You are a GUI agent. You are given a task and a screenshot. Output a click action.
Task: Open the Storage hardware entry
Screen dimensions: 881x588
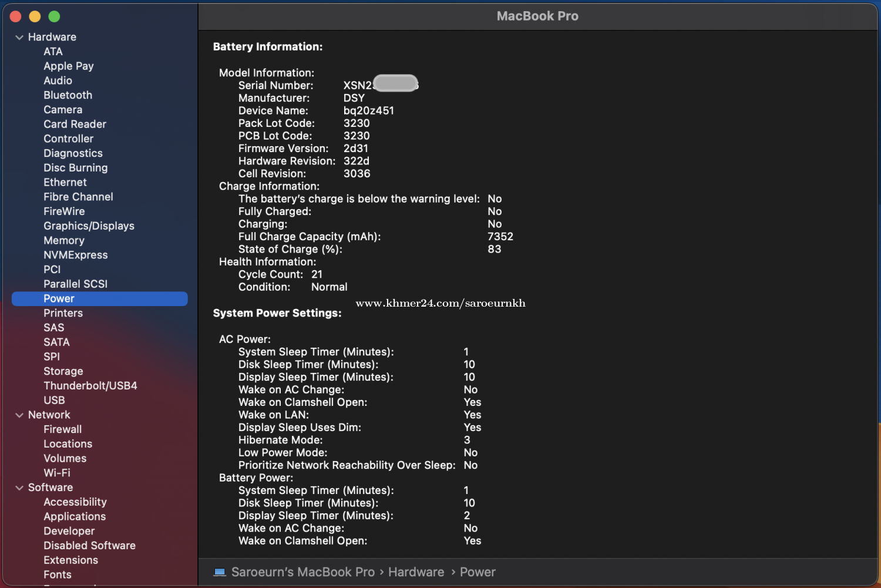(63, 371)
